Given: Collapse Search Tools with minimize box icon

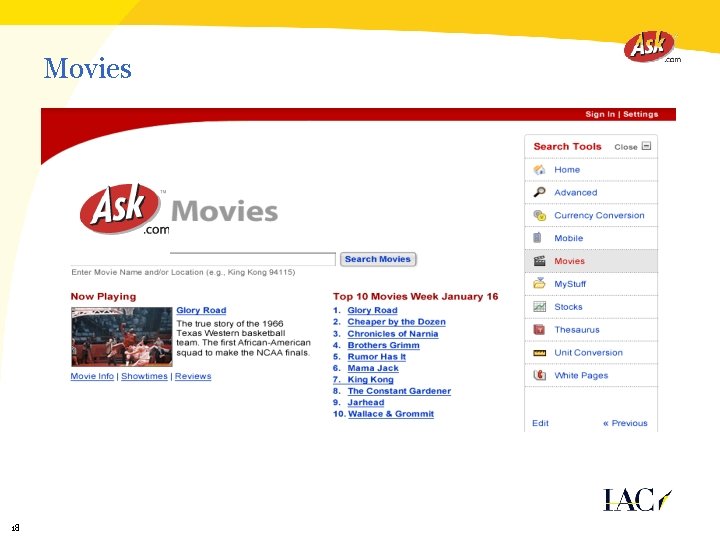Looking at the screenshot, I should coord(647,146).
